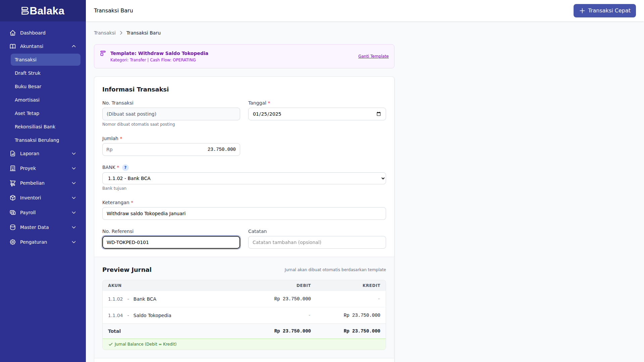644x362 pixels.
Task: Click the Ganti Template link
Action: click(x=373, y=56)
